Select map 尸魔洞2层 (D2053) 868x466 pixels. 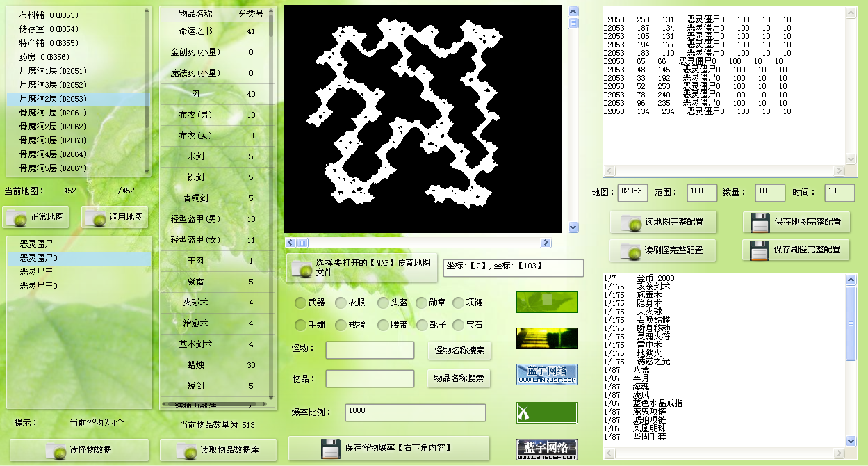(76, 99)
